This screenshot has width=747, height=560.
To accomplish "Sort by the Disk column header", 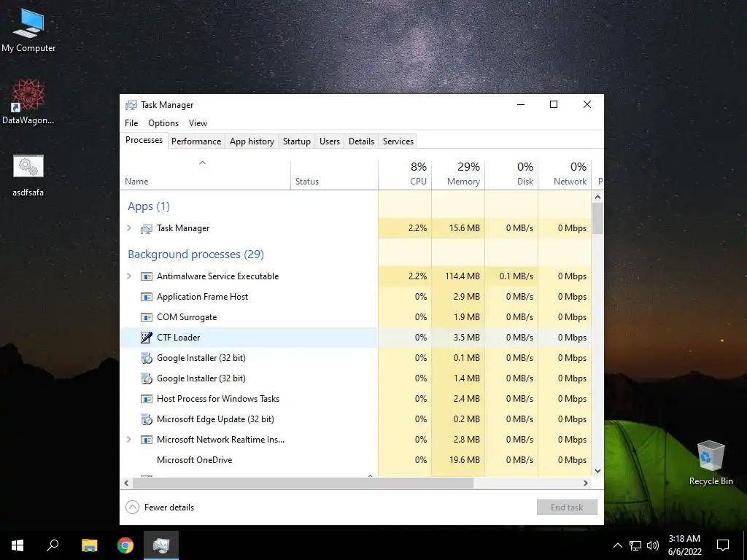I will point(511,174).
